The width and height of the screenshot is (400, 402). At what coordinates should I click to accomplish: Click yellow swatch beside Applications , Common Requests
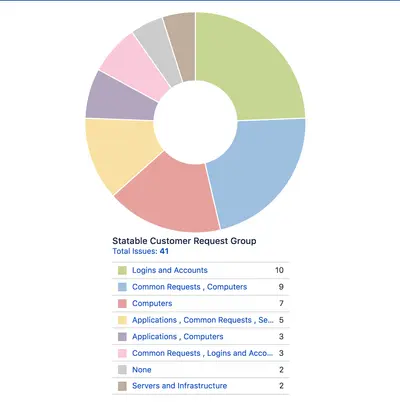122,320
